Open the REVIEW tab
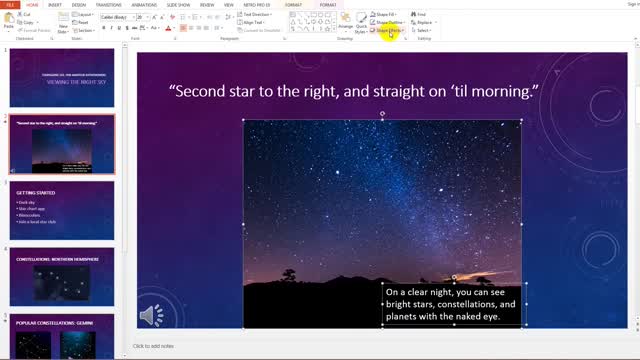Image resolution: width=640 pixels, height=360 pixels. [x=207, y=5]
